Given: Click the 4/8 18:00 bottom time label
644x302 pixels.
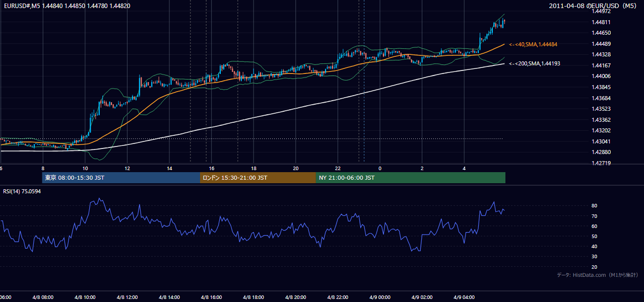Looking at the screenshot, I should click(253, 297).
